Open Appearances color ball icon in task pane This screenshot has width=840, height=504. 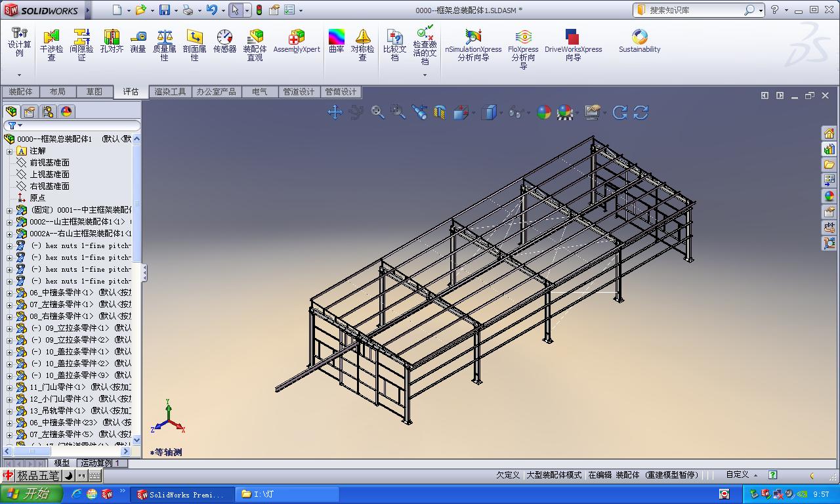829,196
